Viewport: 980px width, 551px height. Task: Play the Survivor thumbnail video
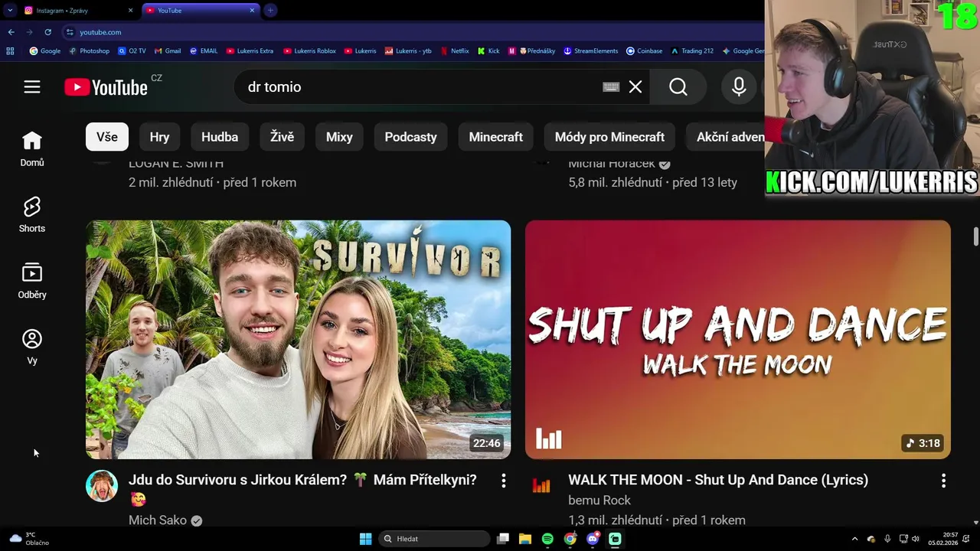(298, 340)
